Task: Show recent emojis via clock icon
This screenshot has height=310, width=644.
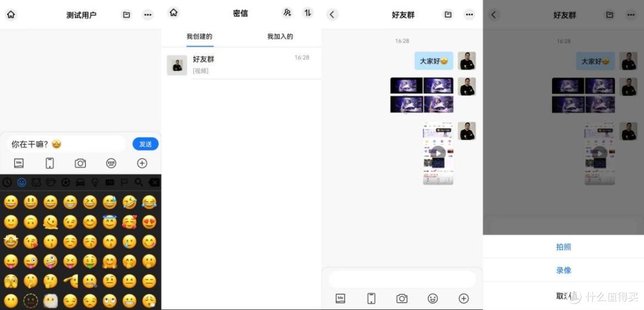Action: point(7,182)
